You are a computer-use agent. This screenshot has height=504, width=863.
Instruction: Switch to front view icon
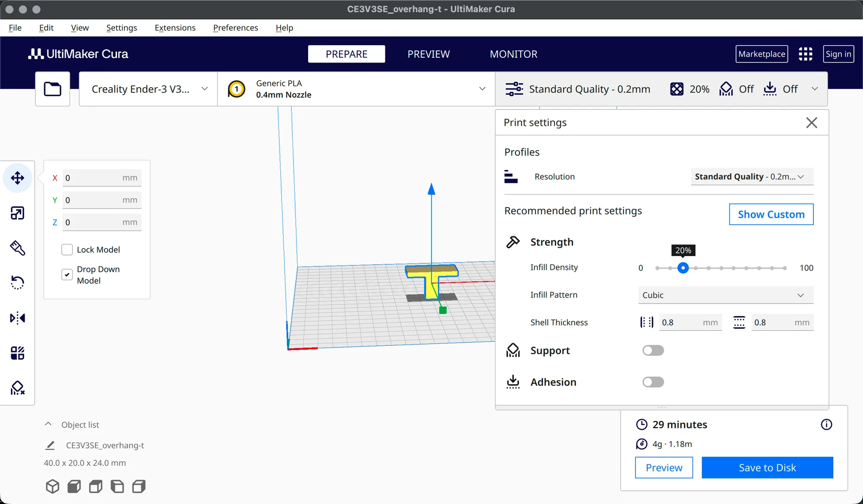[74, 486]
